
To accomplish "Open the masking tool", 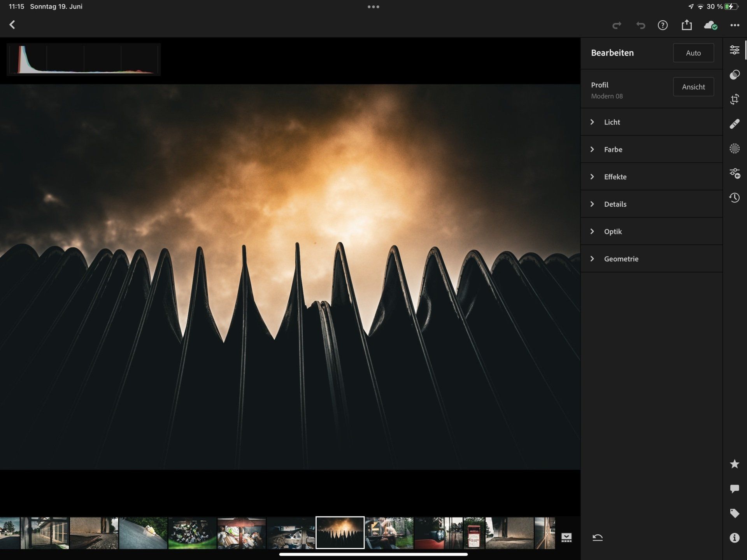I will tap(734, 149).
